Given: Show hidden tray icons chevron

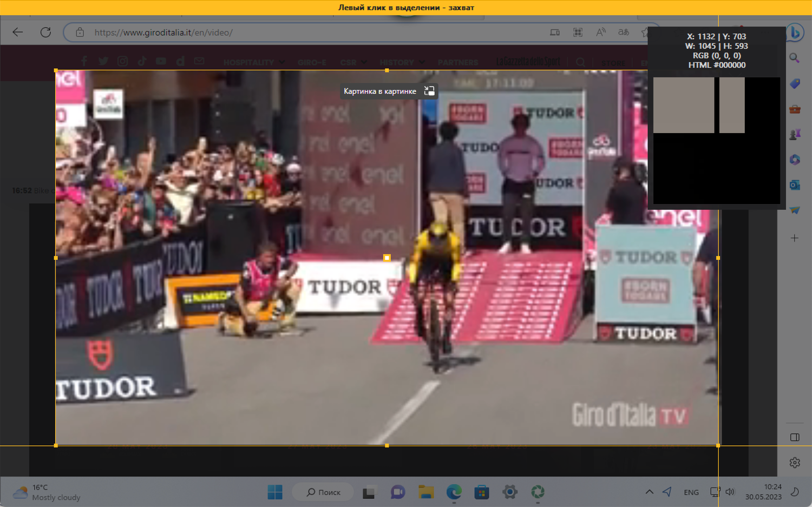Looking at the screenshot, I should point(649,492).
